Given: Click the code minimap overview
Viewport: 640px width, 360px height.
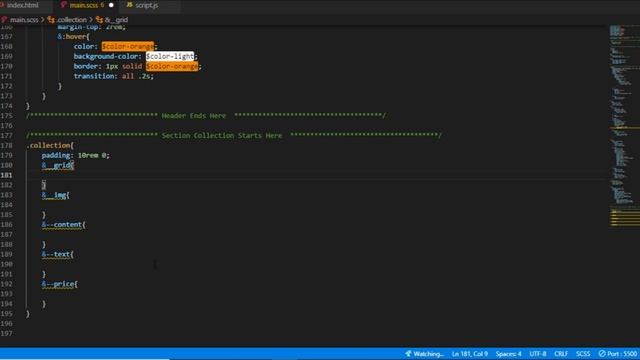Looking at the screenshot, I should click(x=624, y=127).
